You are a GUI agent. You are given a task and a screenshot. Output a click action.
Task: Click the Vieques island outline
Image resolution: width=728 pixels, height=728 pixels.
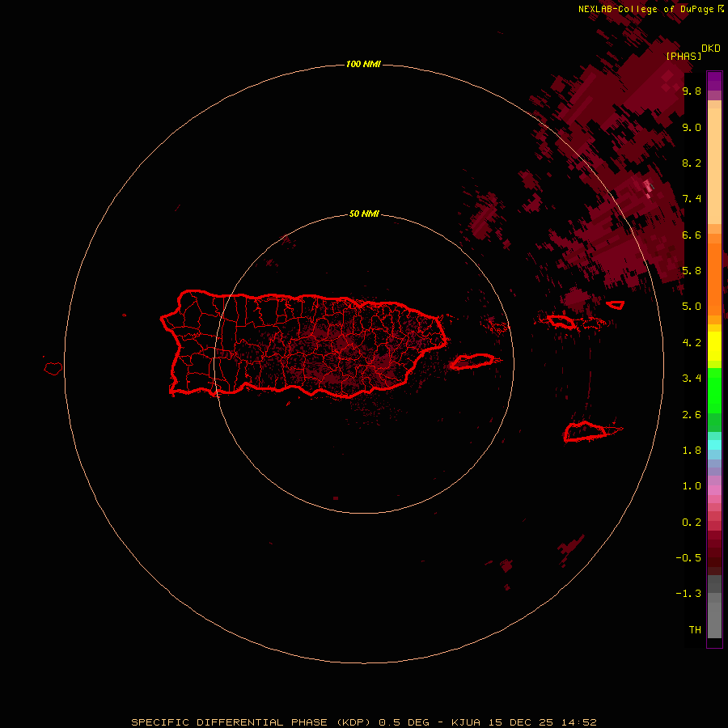pos(472,362)
